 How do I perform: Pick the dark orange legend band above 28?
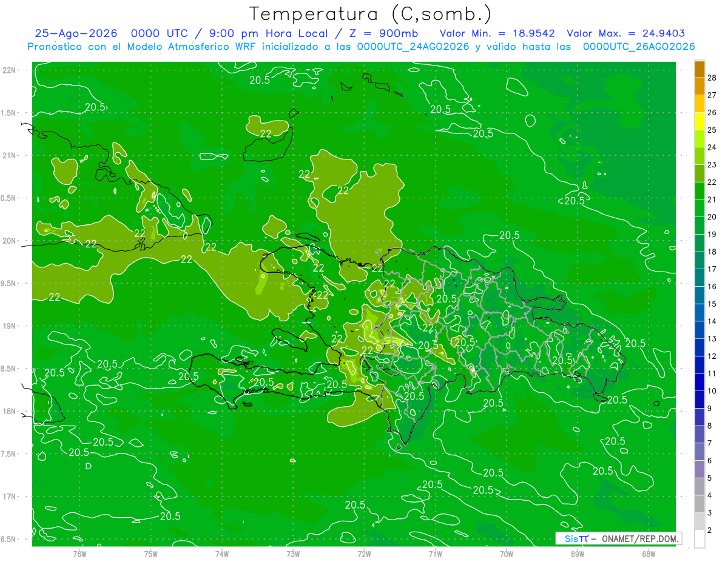click(699, 69)
